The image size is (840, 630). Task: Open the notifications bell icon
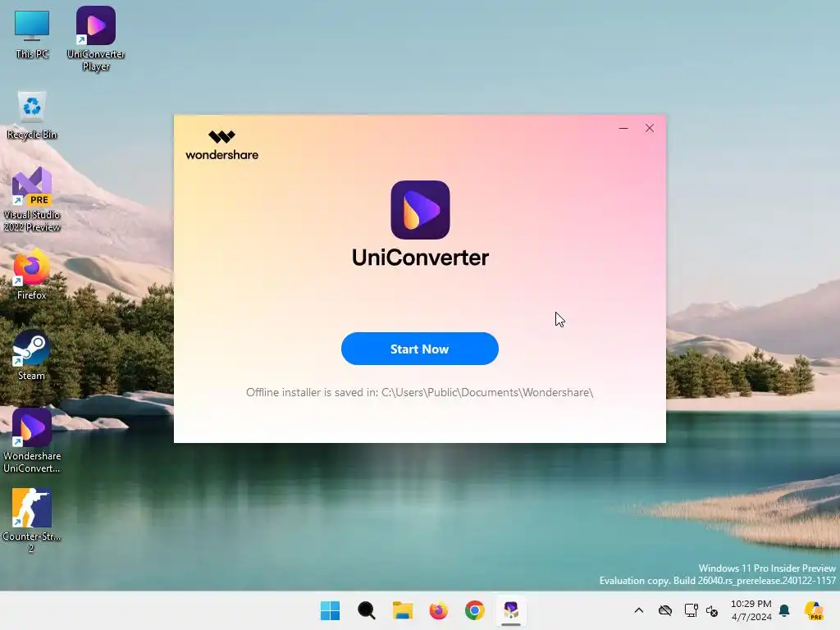pos(784,610)
